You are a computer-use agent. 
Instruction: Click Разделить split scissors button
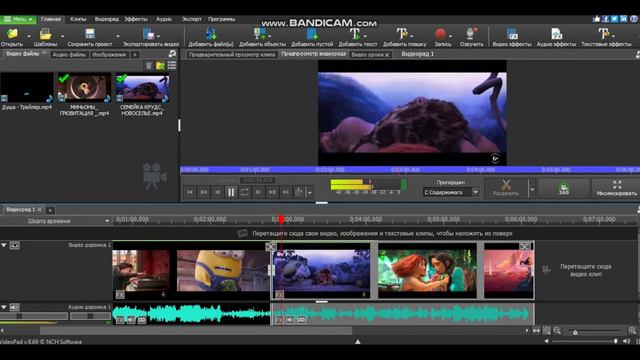tap(506, 189)
